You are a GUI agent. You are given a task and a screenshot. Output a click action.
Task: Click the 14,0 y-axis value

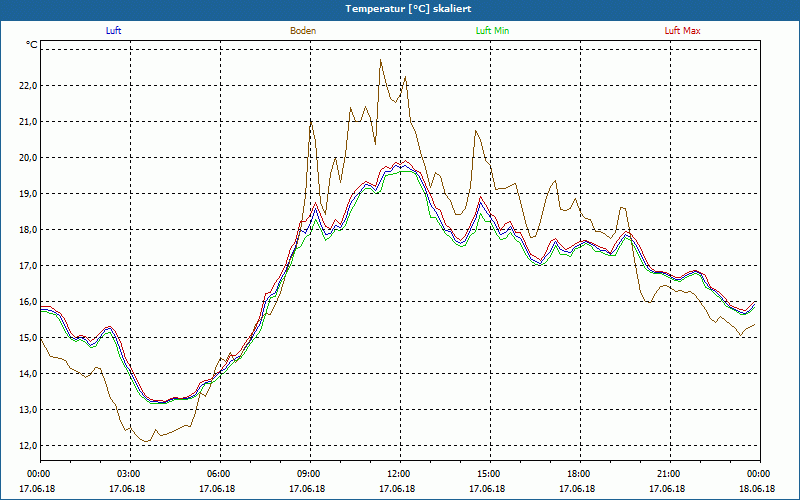click(28, 374)
